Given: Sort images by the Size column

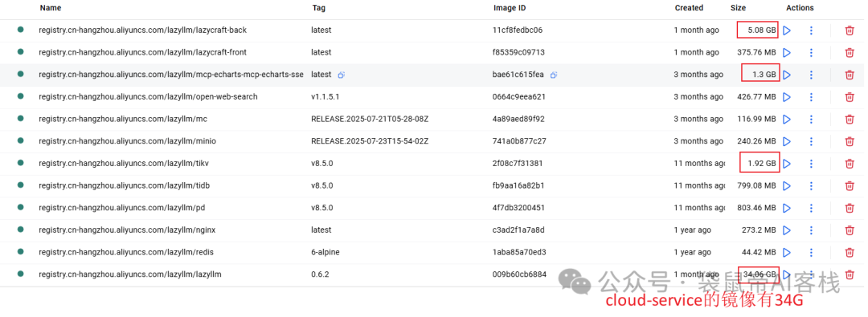Looking at the screenshot, I should click(x=738, y=8).
